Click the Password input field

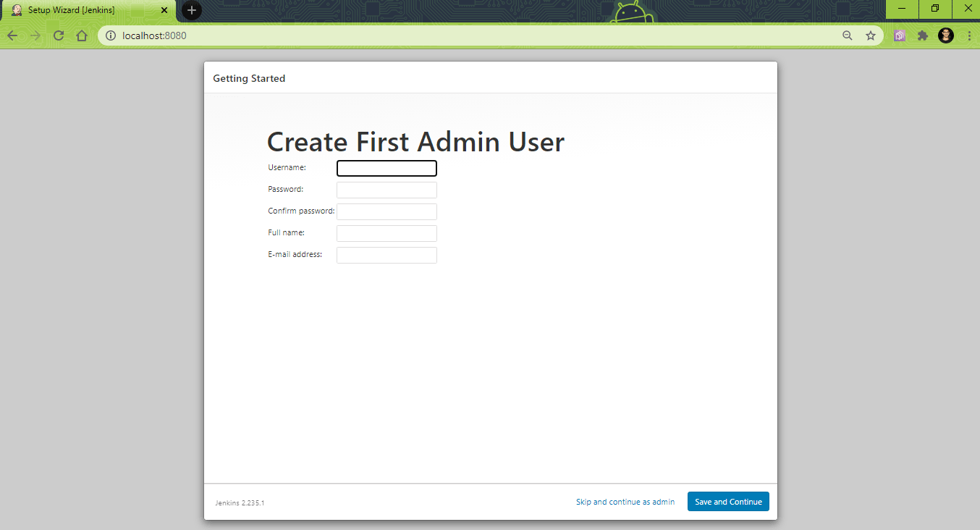tap(386, 190)
